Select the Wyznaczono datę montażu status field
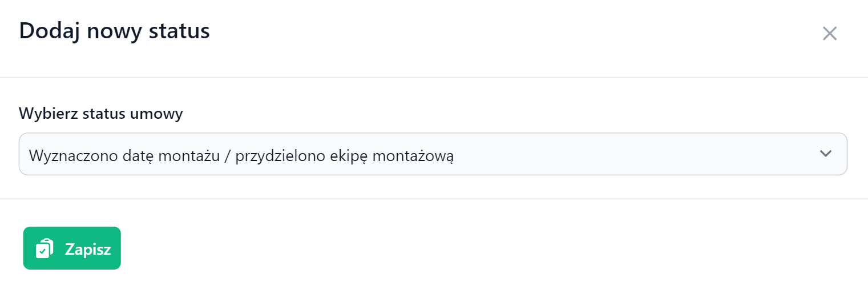 pos(433,154)
